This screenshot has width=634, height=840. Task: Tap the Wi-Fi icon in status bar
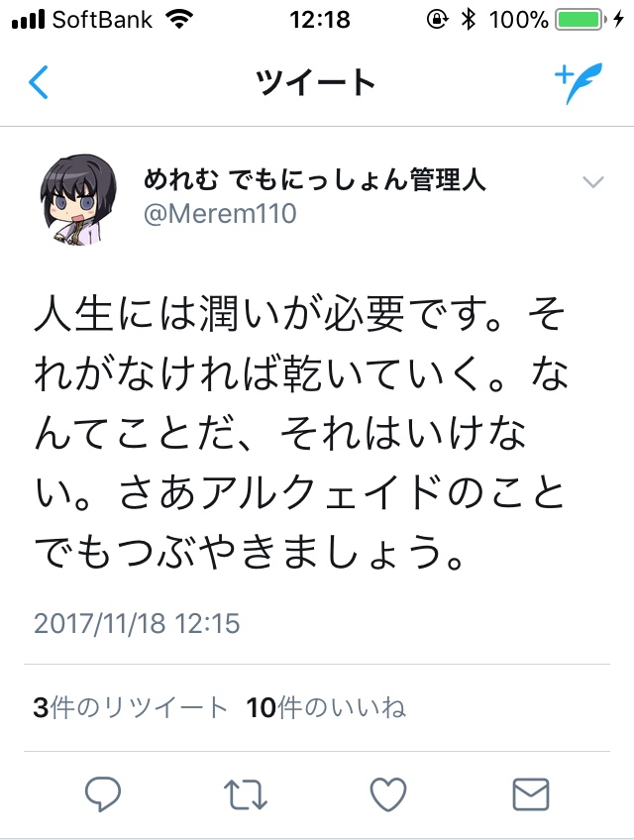[179, 20]
